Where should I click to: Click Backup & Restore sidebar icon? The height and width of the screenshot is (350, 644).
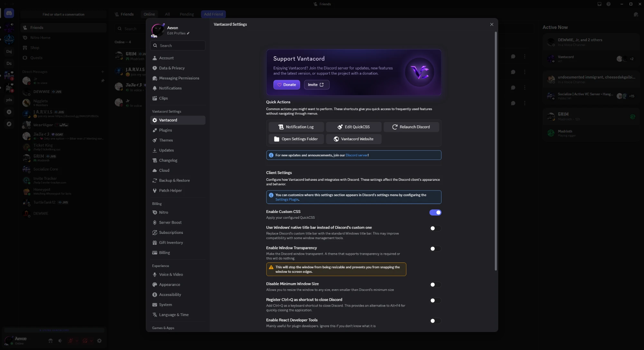155,180
